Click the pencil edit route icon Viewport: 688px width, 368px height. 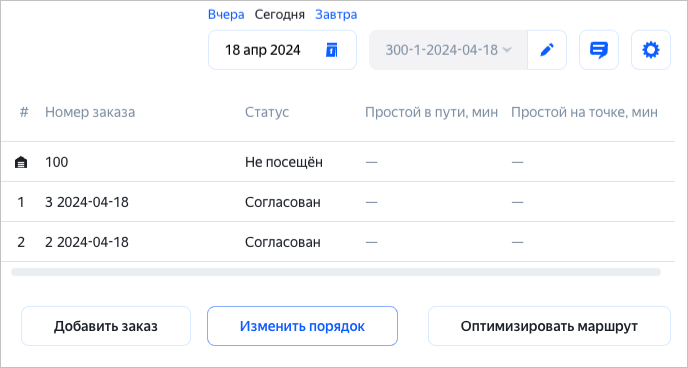547,50
